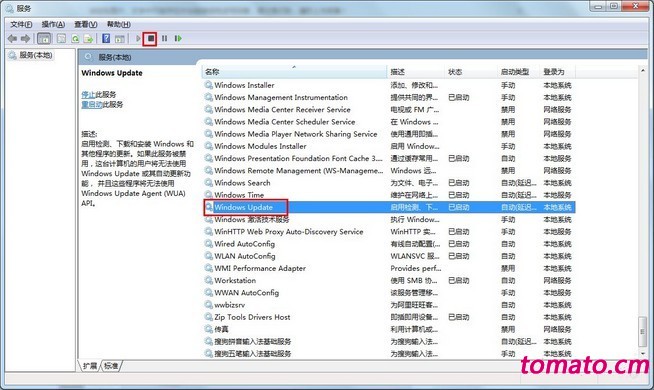Click the gear icon beside Zip Tools Drivers Host
The height and width of the screenshot is (390, 654).
[x=208, y=317]
